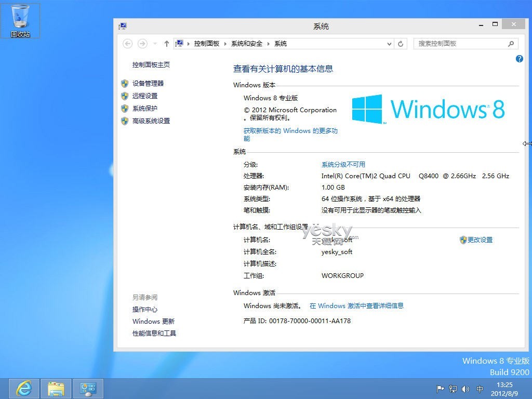The height and width of the screenshot is (399, 532).
Task: Click the System window title bar icon
Action: (x=123, y=26)
